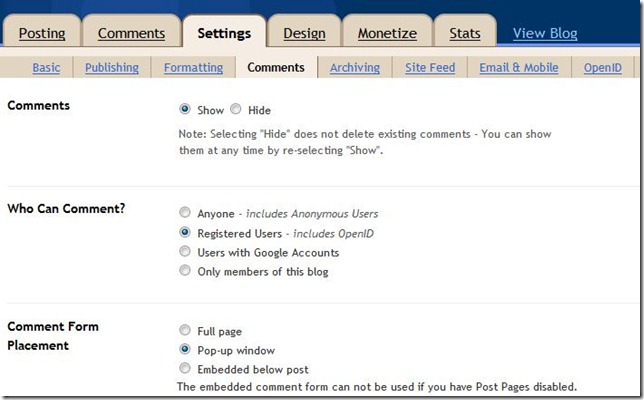Viewport: 644px width, 400px height.
Task: Open the Stats tab
Action: (465, 33)
